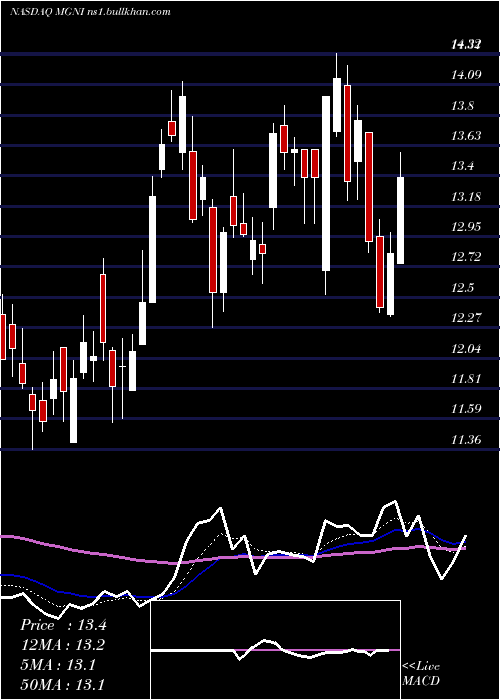500x700 pixels.
Task: Click the 13.8 price axis label
Action: pos(462,106)
